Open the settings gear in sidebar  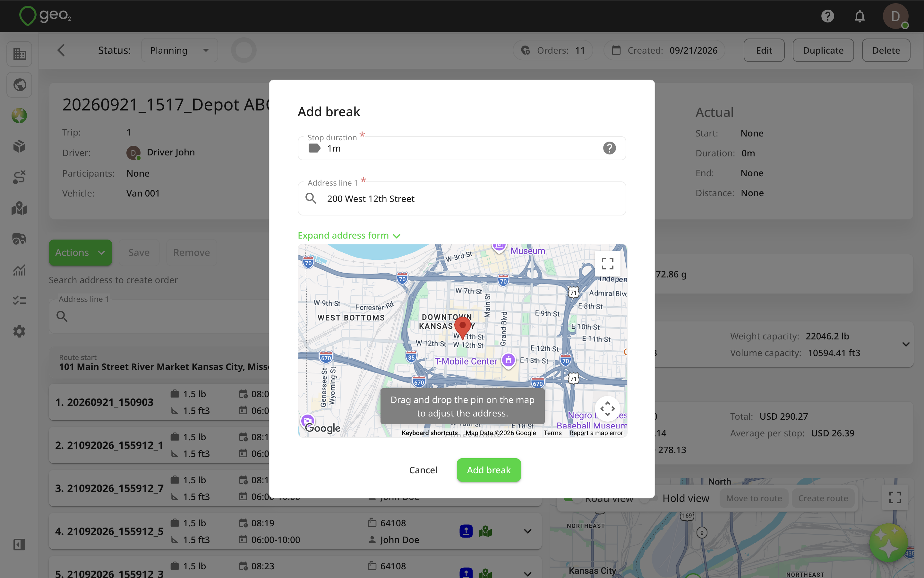click(19, 331)
